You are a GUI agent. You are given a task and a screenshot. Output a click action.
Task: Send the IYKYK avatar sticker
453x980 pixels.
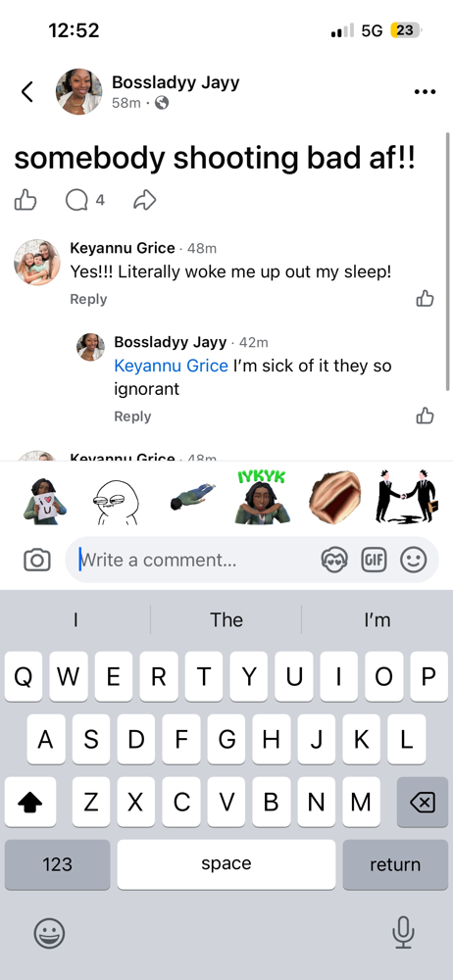[262, 498]
